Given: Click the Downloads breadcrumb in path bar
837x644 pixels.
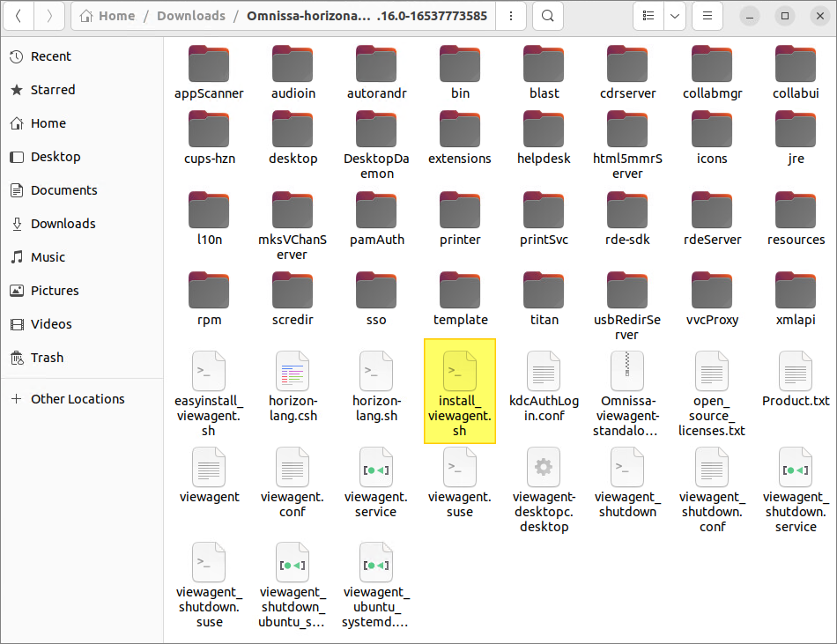Looking at the screenshot, I should pyautogui.click(x=190, y=16).
